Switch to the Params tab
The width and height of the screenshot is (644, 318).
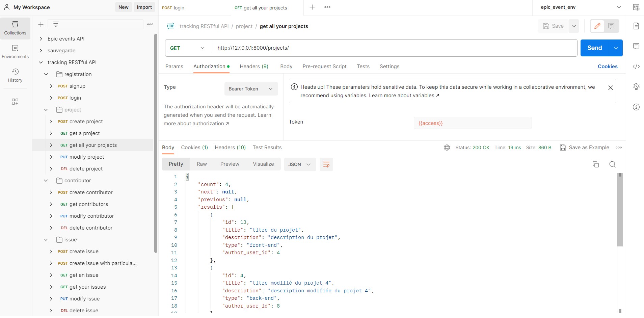(x=174, y=67)
